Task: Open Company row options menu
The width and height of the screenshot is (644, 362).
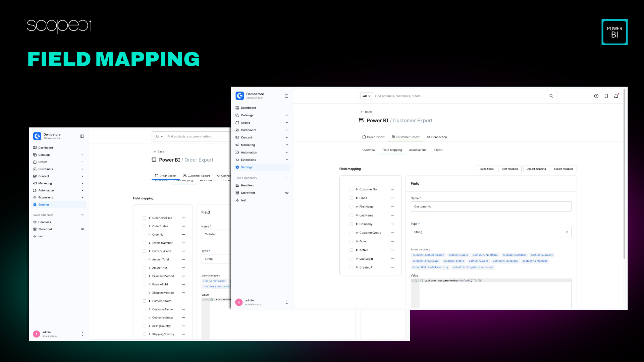Action: [x=392, y=224]
